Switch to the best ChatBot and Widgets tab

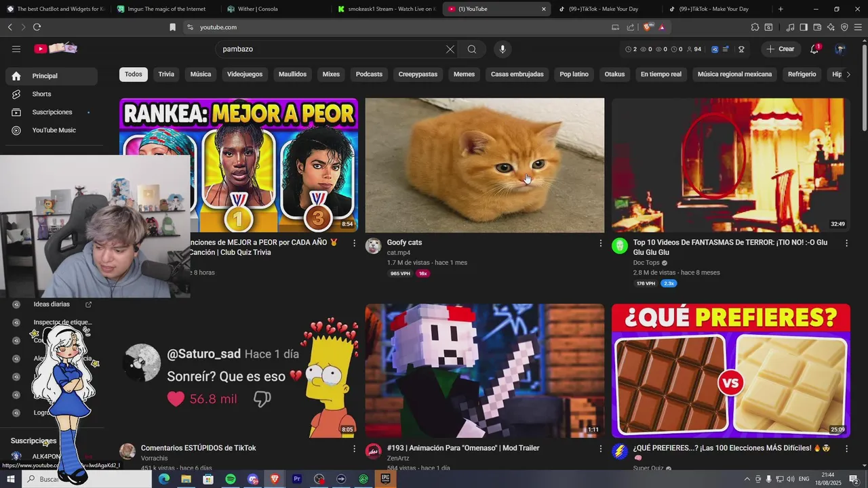tap(56, 9)
